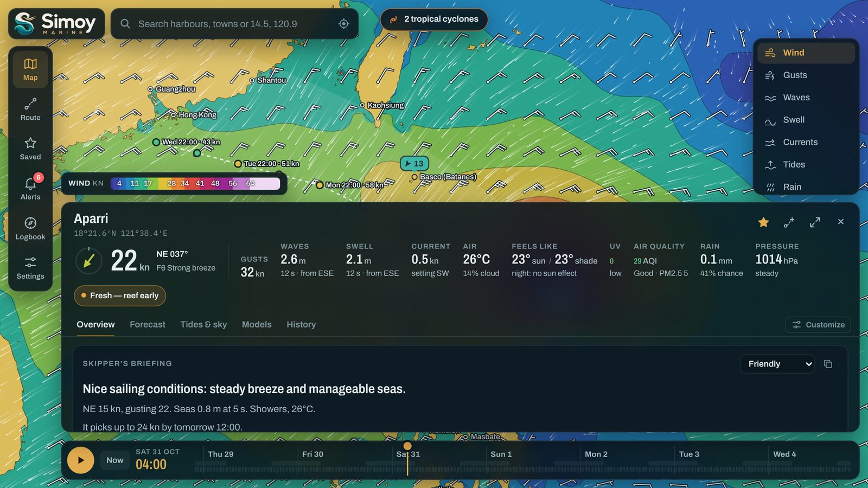
Task: Jump timeline to Fri 30
Action: (312, 454)
